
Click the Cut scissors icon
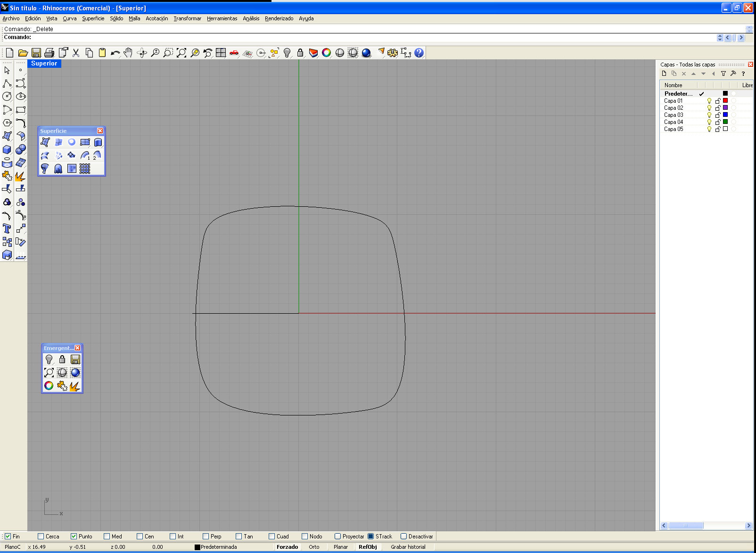[75, 53]
